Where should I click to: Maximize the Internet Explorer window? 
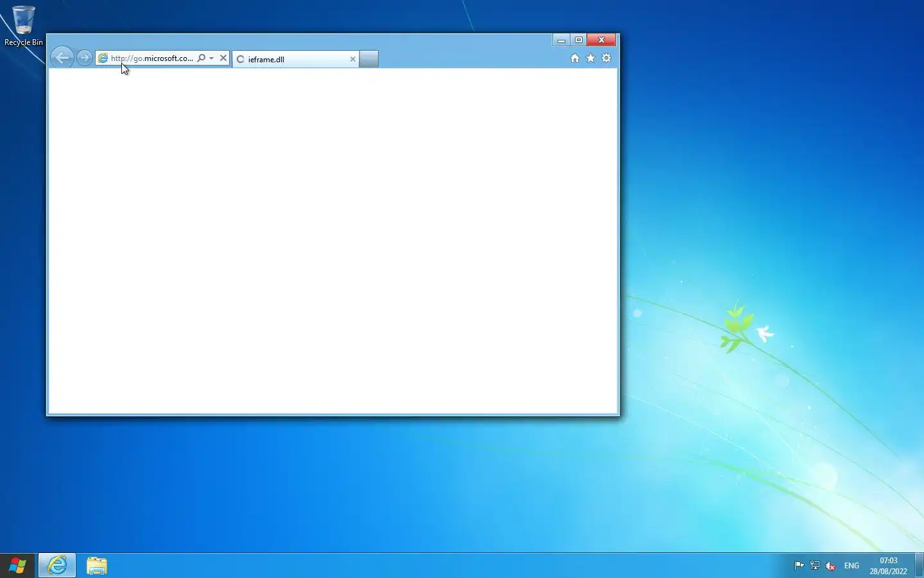coord(579,40)
